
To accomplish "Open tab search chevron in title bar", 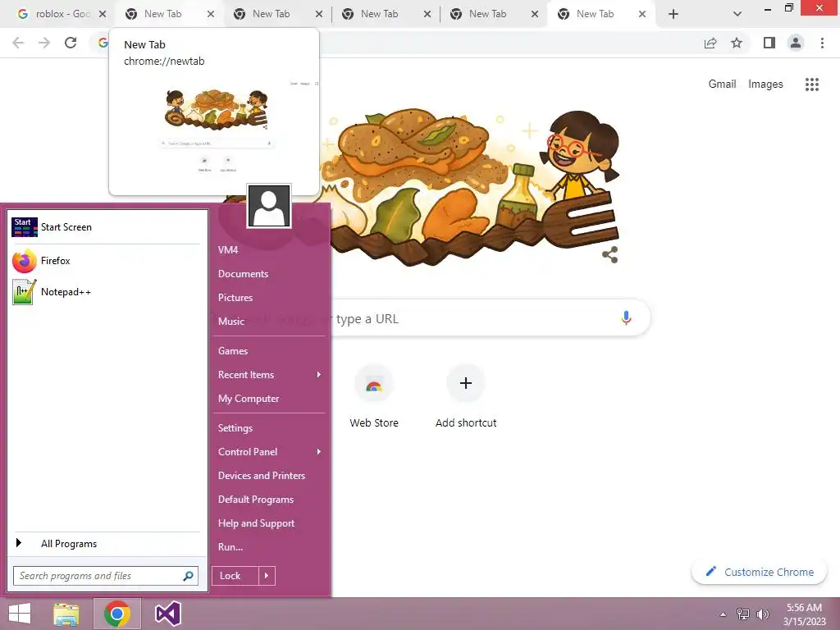I will 737,14.
